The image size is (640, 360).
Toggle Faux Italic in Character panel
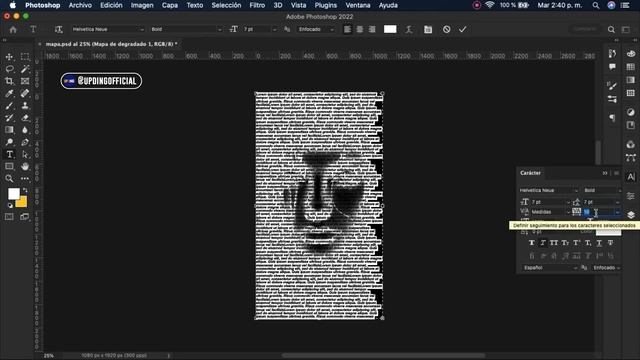click(543, 243)
